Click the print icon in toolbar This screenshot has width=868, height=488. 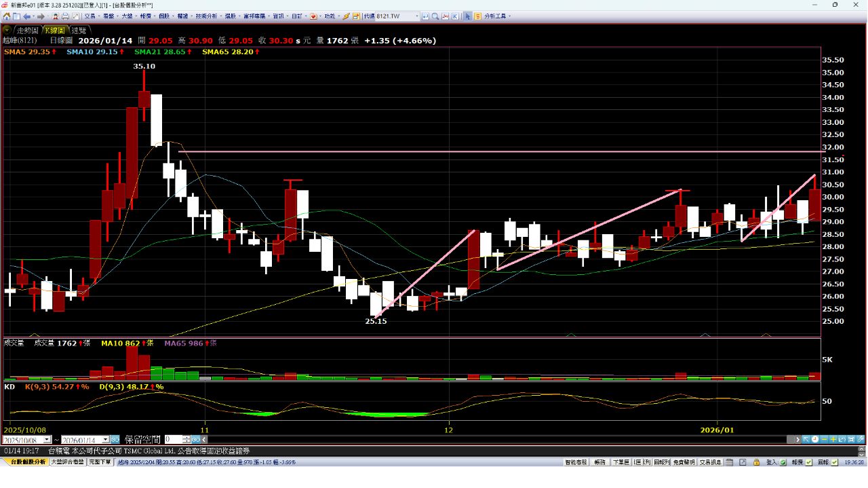click(x=65, y=16)
